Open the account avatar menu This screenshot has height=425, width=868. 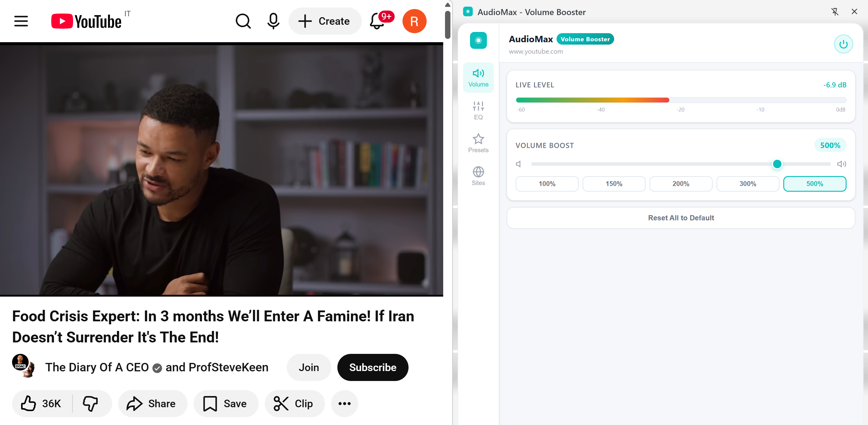point(414,21)
